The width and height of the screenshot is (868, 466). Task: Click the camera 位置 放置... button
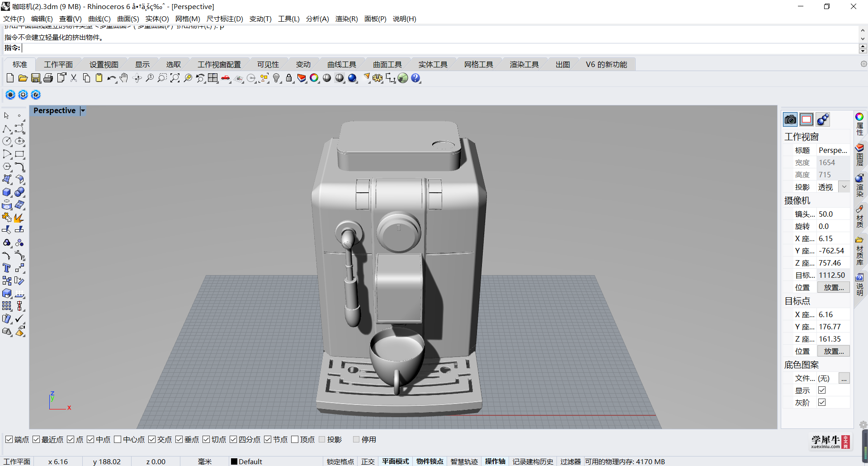(834, 287)
